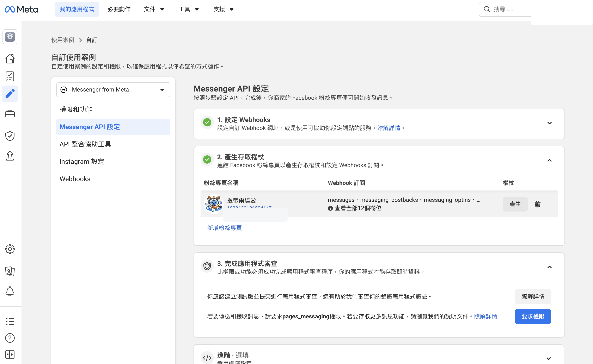
Task: Open the 支援 dropdown menu
Action: tap(223, 9)
